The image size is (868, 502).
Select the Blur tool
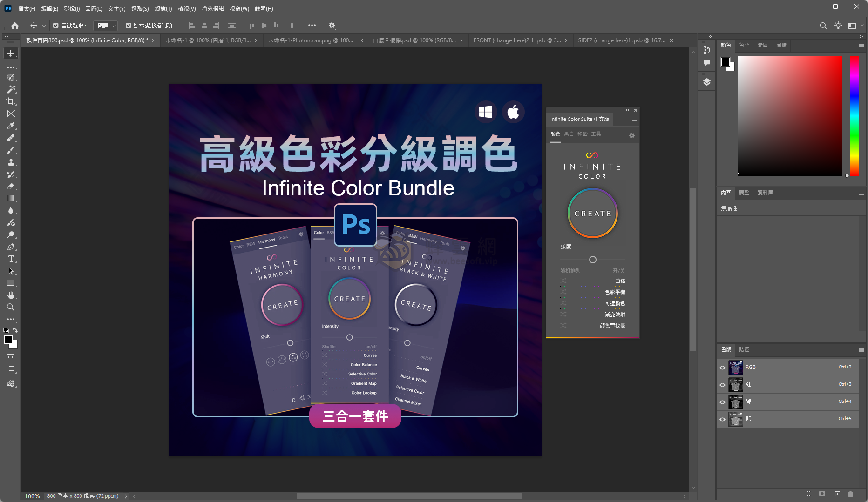click(11, 210)
